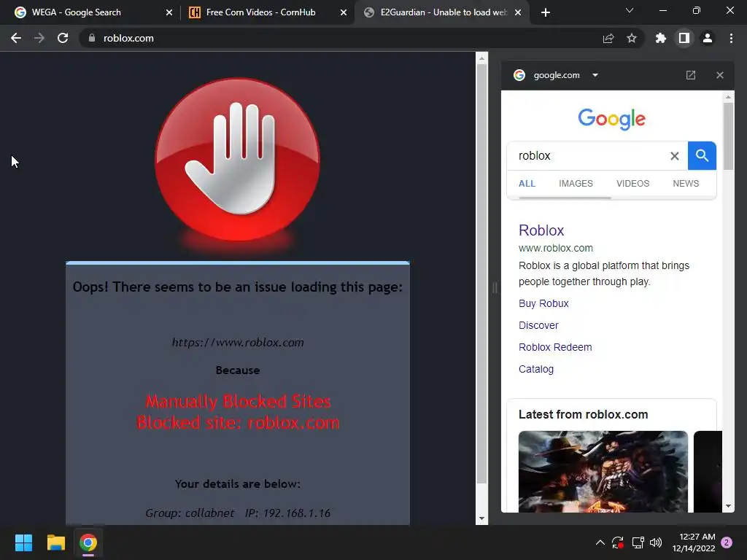
Task: Open the volume speaker tray icon
Action: tap(656, 542)
